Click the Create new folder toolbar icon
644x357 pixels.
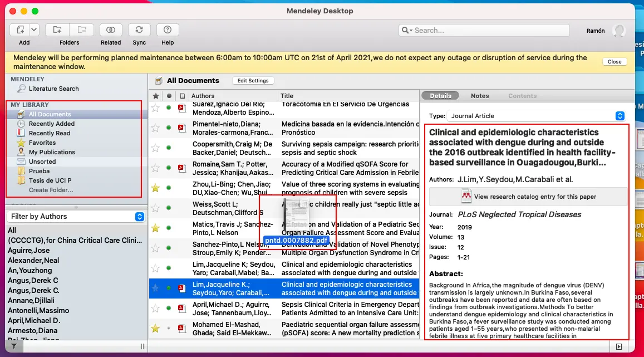click(x=57, y=30)
